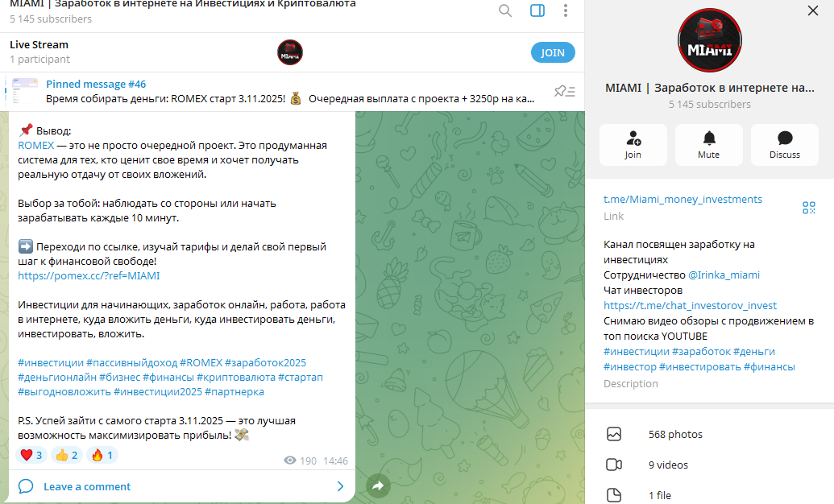Mute the channel with the Mute button
The height and width of the screenshot is (504, 834).
pos(708,145)
